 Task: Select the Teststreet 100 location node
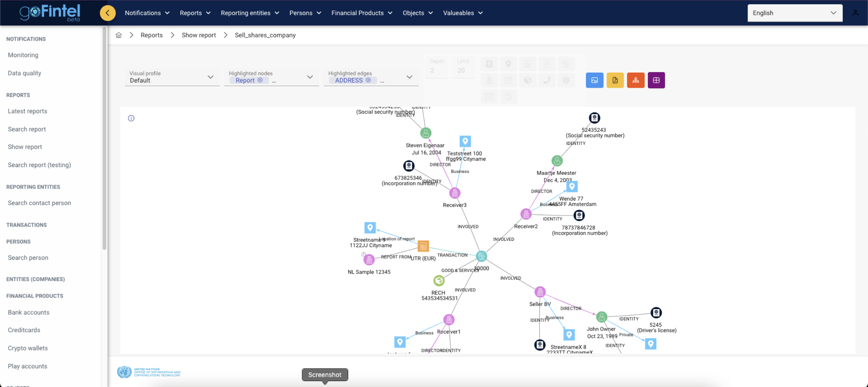[x=465, y=141]
